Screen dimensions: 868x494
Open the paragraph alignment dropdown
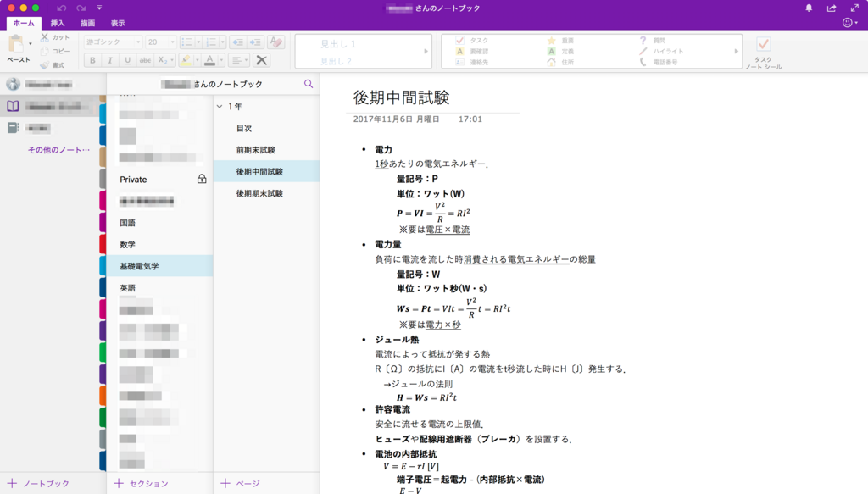239,60
